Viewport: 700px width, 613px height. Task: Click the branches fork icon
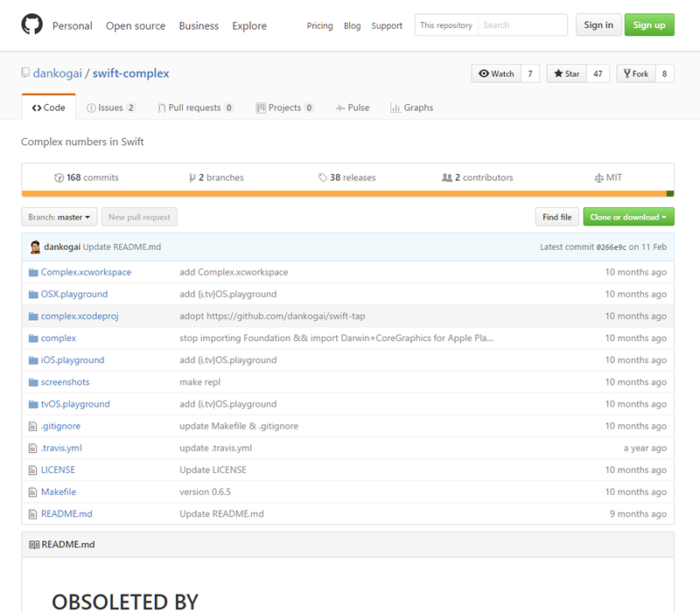[192, 178]
